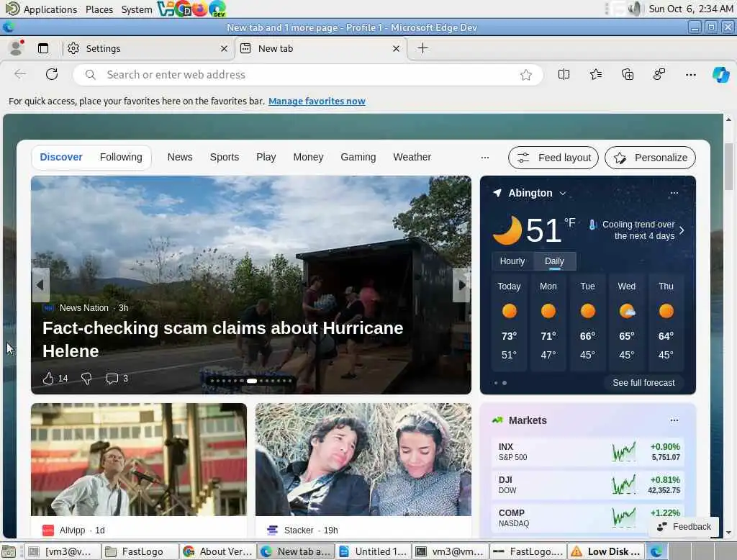This screenshot has width=737, height=560.
Task: Open the Stacker article thumbnail
Action: (x=363, y=459)
